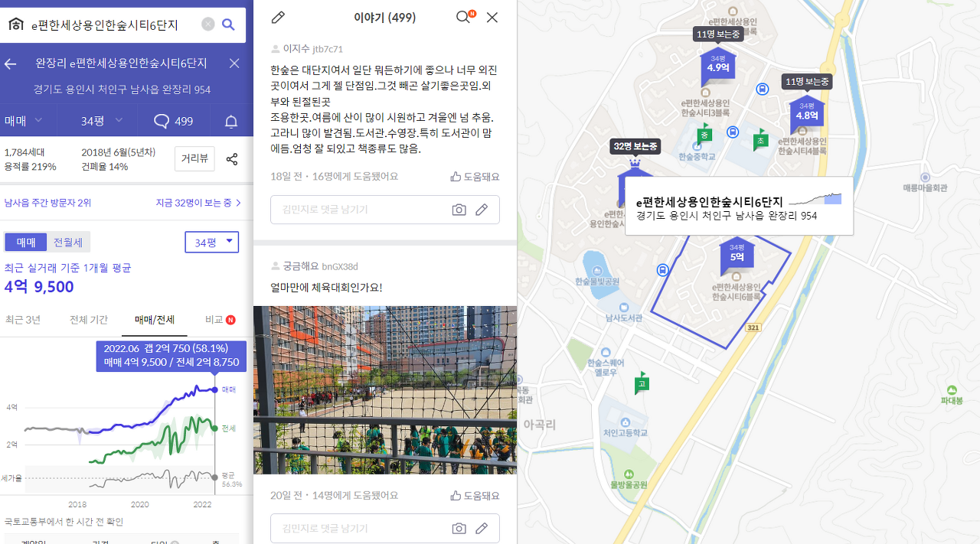
Task: Click the green 중 middle school flag
Action: [704, 134]
